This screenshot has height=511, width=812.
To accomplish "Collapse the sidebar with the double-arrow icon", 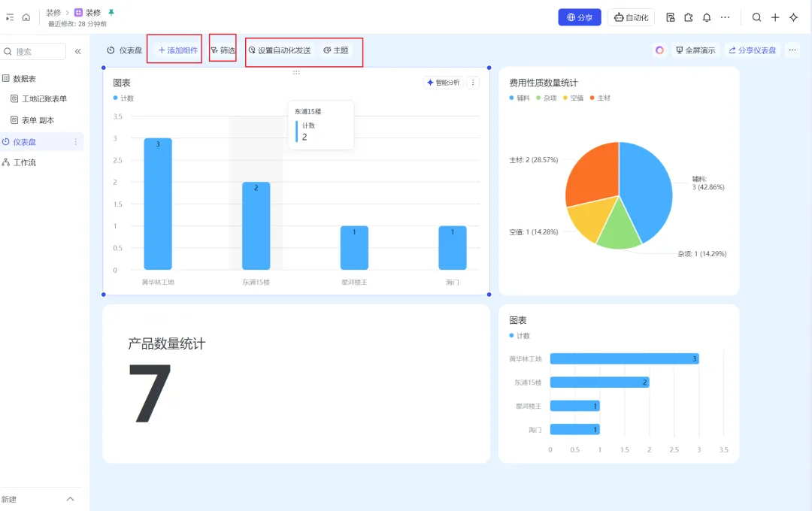I will coord(78,51).
